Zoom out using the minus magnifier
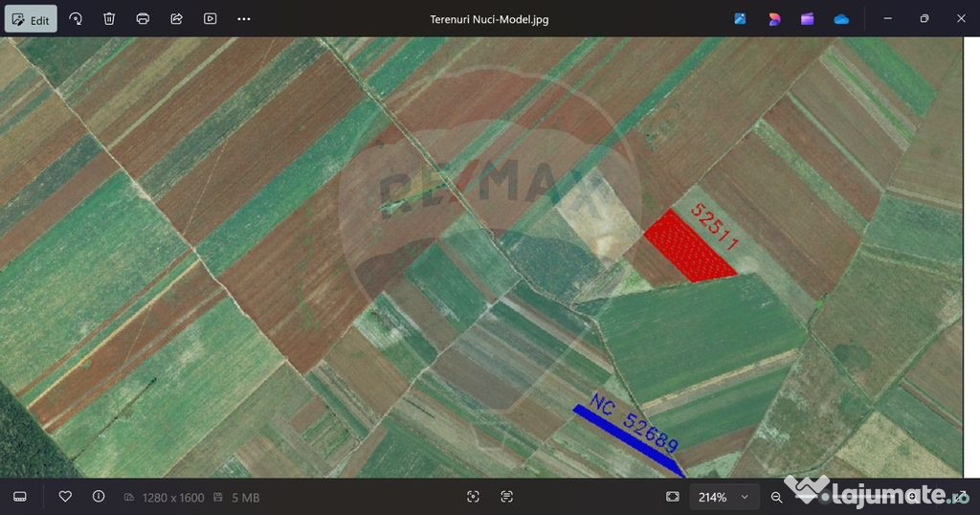 click(x=777, y=497)
